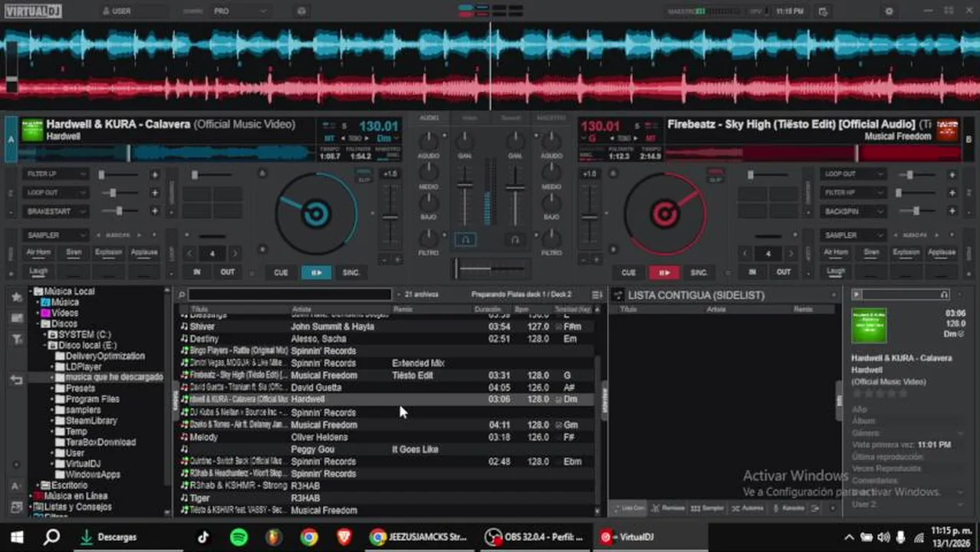
Task: Set loop OUT on deck B
Action: [783, 272]
